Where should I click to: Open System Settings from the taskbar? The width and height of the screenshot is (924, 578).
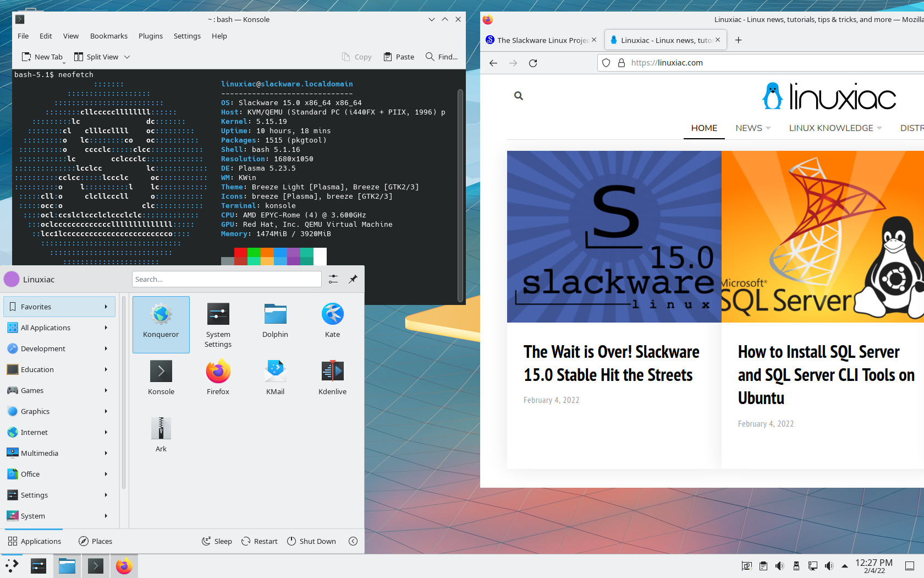pyautogui.click(x=38, y=566)
